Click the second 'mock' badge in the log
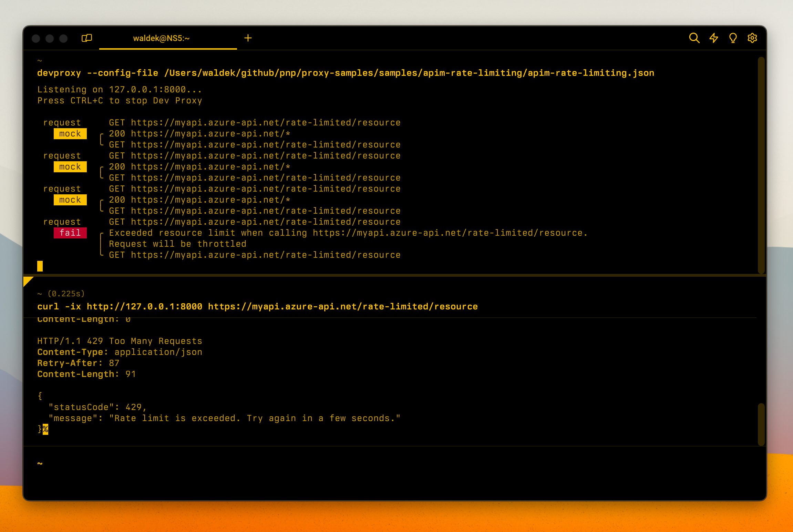Image resolution: width=793 pixels, height=532 pixels. [x=70, y=166]
